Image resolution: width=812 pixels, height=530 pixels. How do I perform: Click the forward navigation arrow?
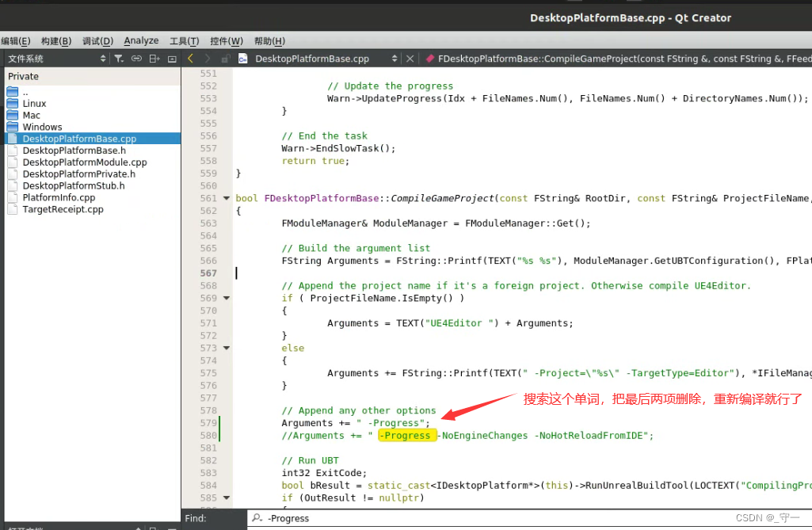click(208, 58)
